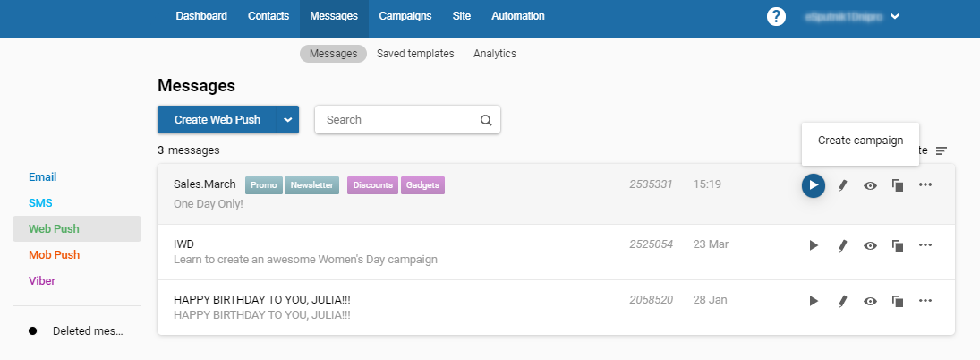Open Email messages in sidebar
The width and height of the screenshot is (980, 360).
coord(42,177)
